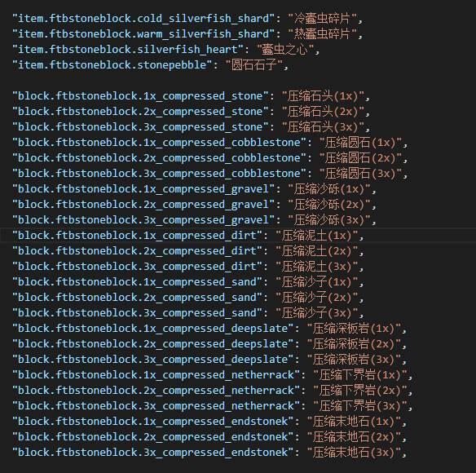This screenshot has height=473, width=476.
Task: Click the value "压缩末地石(3x)"
Action: [x=354, y=453]
